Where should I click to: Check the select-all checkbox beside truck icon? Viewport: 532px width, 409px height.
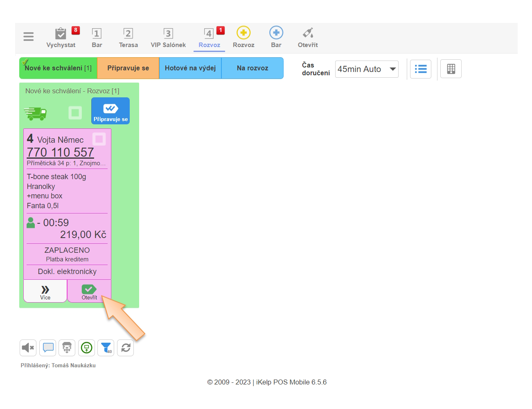pyautogui.click(x=75, y=112)
